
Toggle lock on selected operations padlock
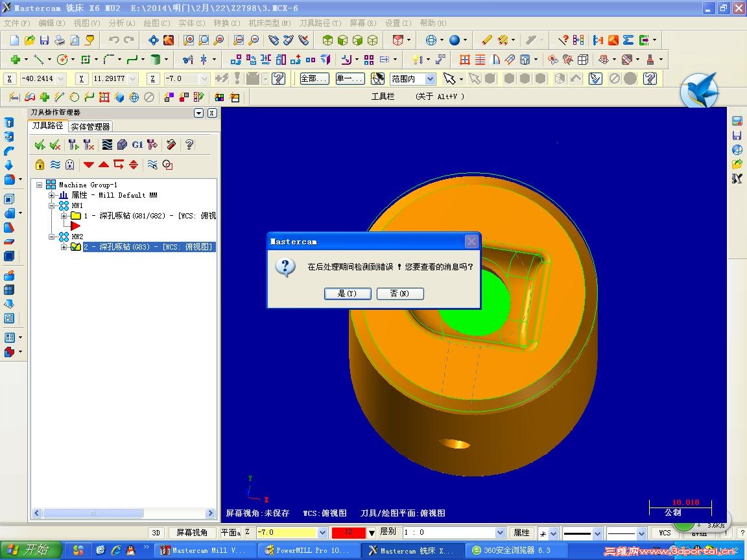click(40, 165)
